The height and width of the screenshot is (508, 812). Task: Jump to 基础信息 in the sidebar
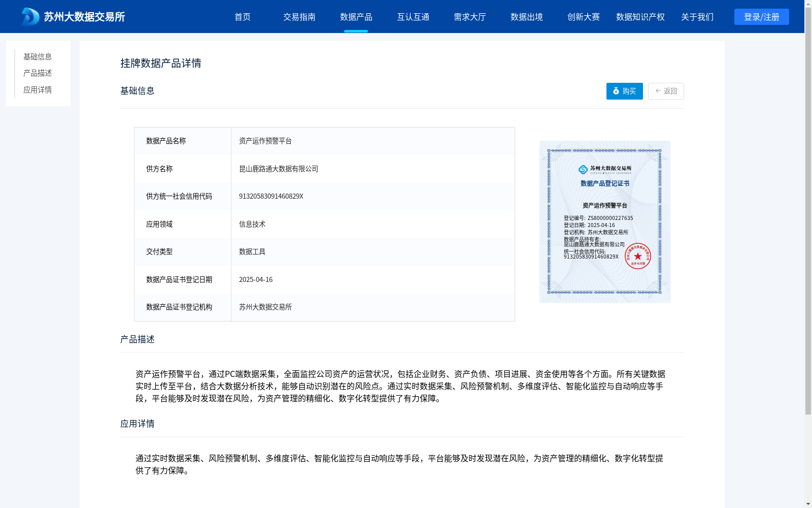38,56
